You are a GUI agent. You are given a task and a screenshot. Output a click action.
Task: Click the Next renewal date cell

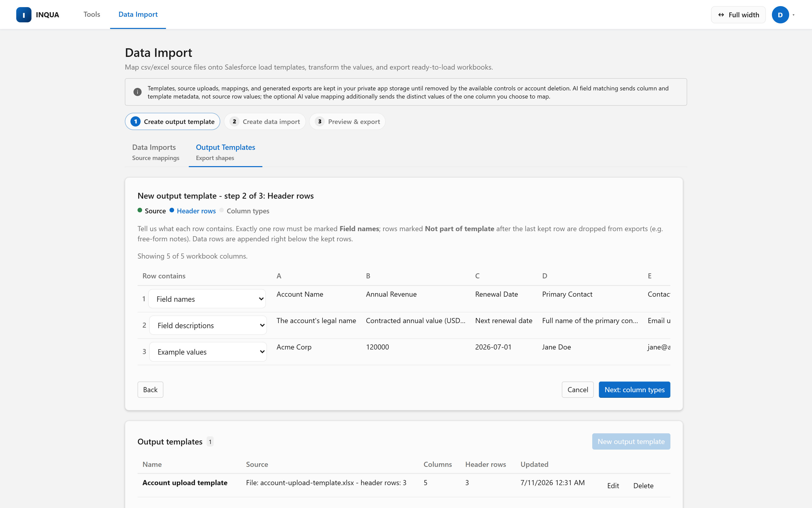(504, 321)
